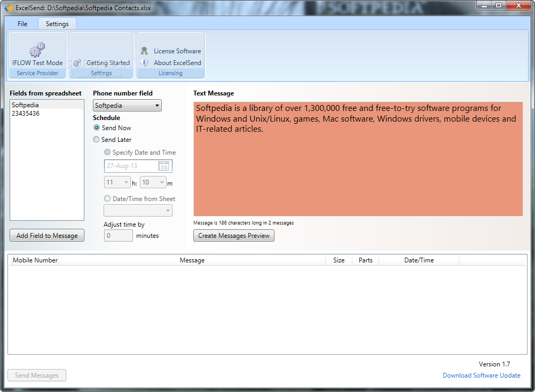Screen dimensions: 535x392
Task: Choose Date/Time from Sheet option
Action: [107, 198]
